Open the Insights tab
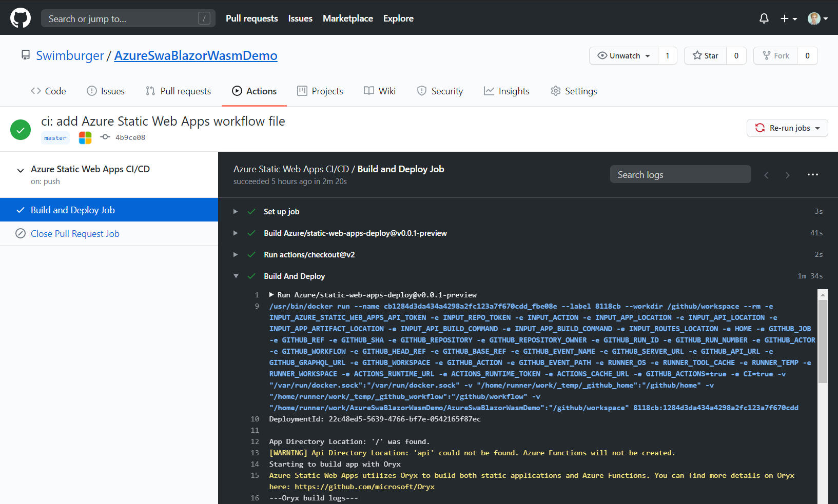Image resolution: width=838 pixels, height=504 pixels. click(506, 91)
